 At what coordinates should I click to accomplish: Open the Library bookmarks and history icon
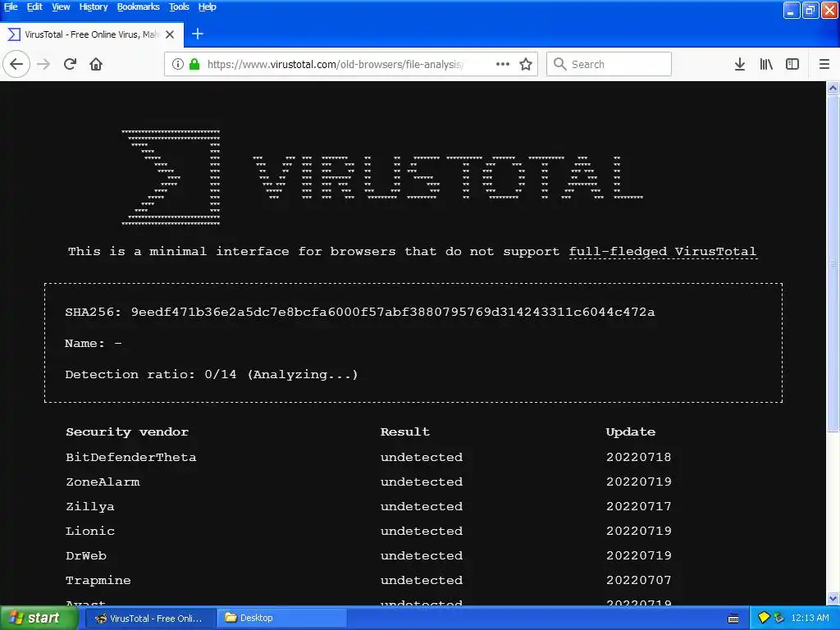[766, 64]
